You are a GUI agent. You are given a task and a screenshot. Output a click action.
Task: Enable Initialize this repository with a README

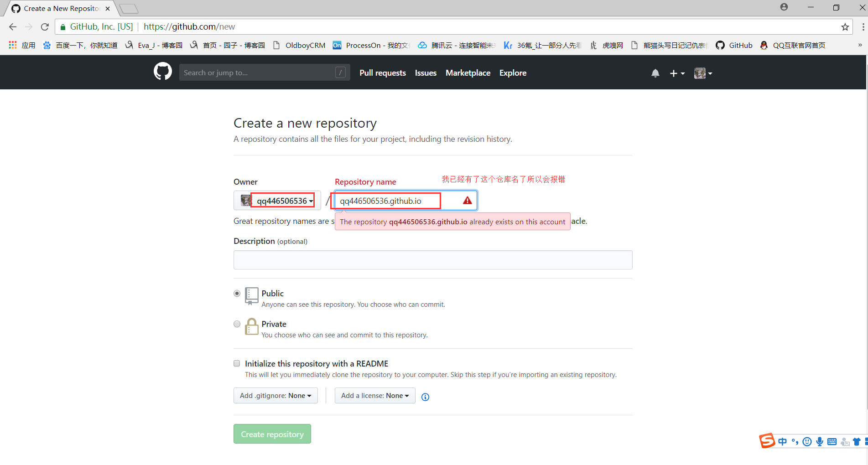pos(237,363)
